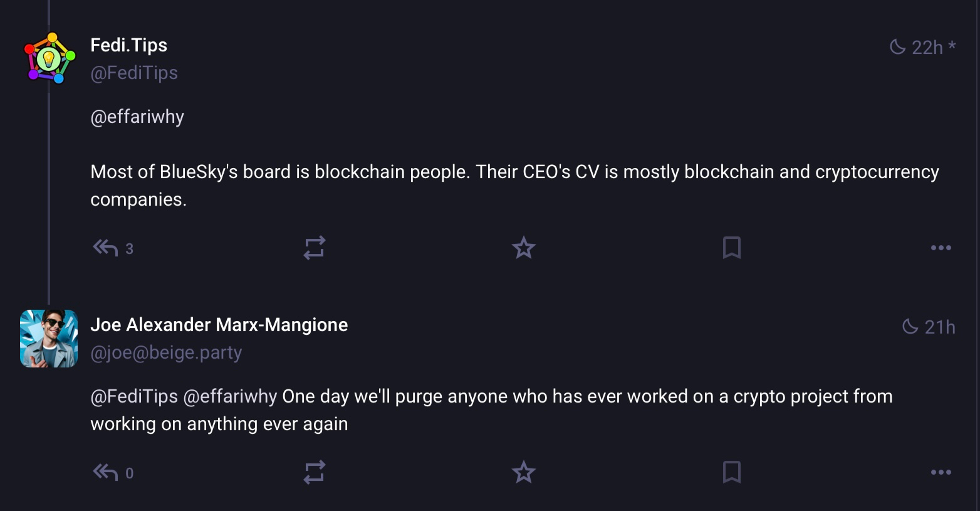Click the 22h edited timestamp

[927, 47]
